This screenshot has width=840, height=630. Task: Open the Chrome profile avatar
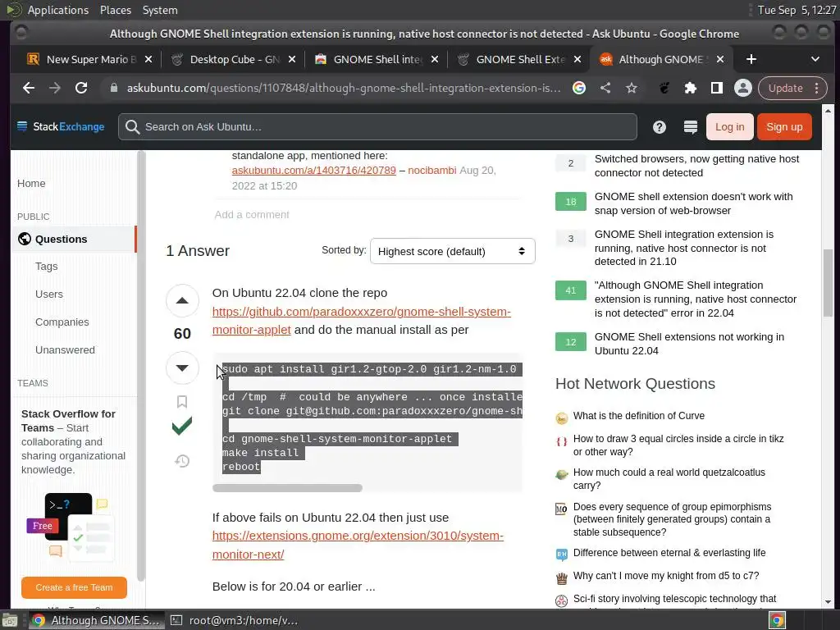tap(743, 88)
